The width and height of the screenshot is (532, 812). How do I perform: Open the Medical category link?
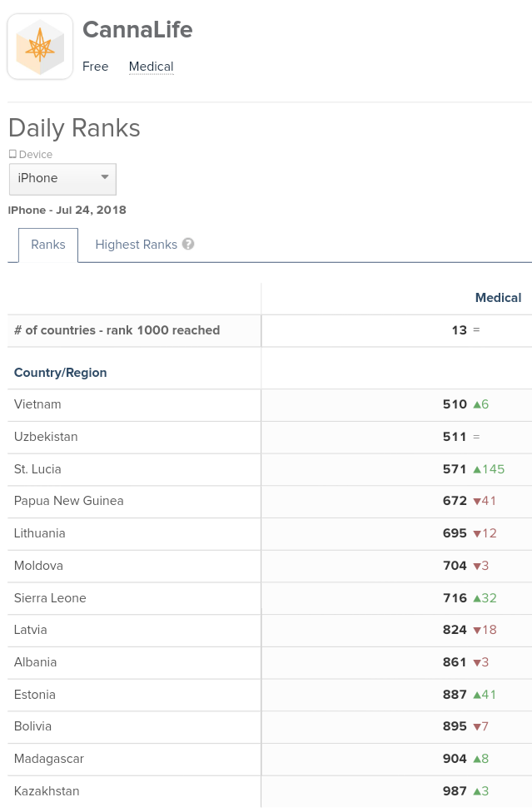[151, 67]
